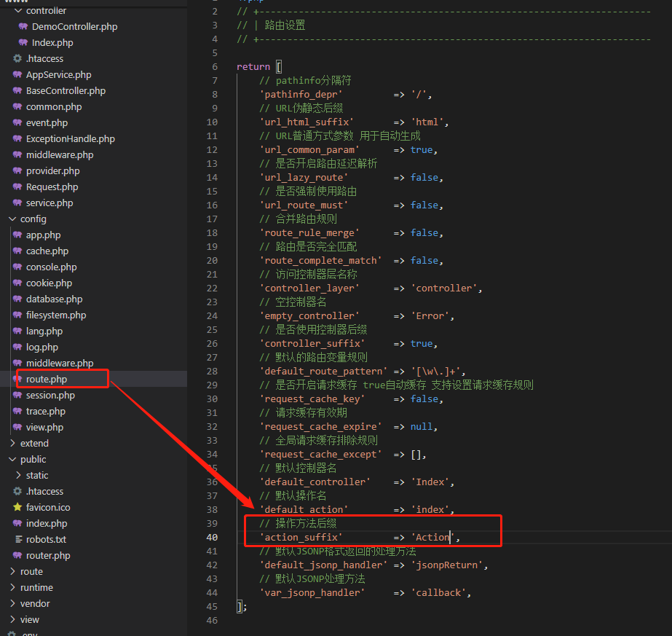The image size is (672, 636).
Task: Expand the static folder
Action: tap(18, 475)
